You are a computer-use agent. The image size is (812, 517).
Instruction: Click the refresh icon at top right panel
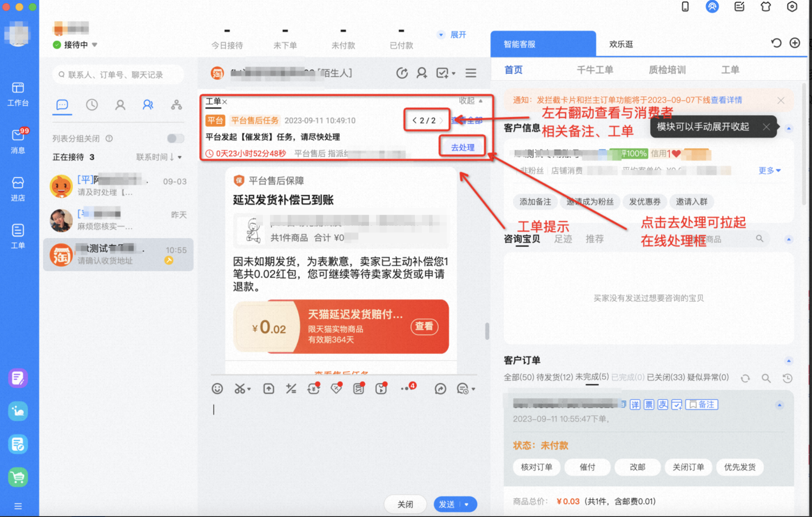click(776, 43)
